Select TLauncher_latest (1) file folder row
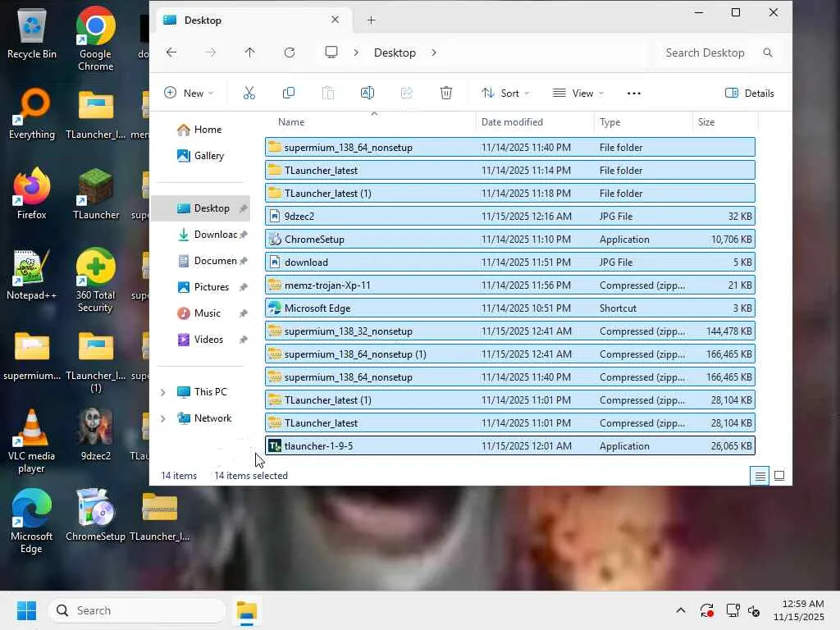 [x=510, y=193]
